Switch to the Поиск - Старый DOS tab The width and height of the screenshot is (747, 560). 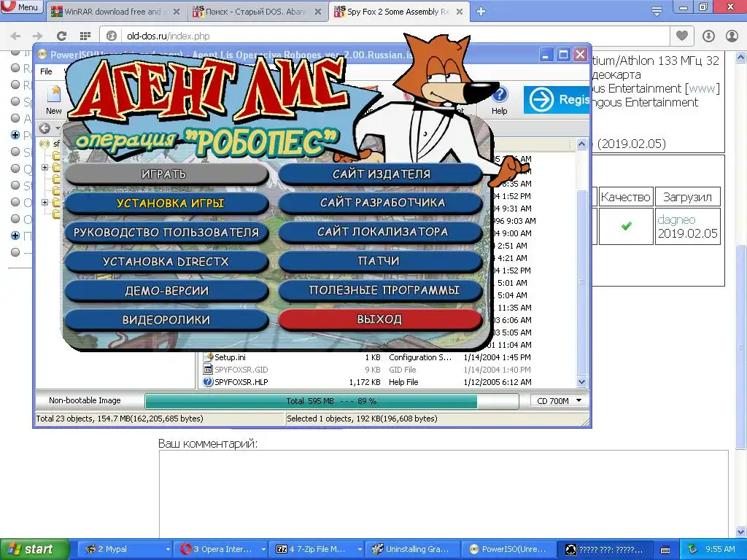tap(256, 12)
